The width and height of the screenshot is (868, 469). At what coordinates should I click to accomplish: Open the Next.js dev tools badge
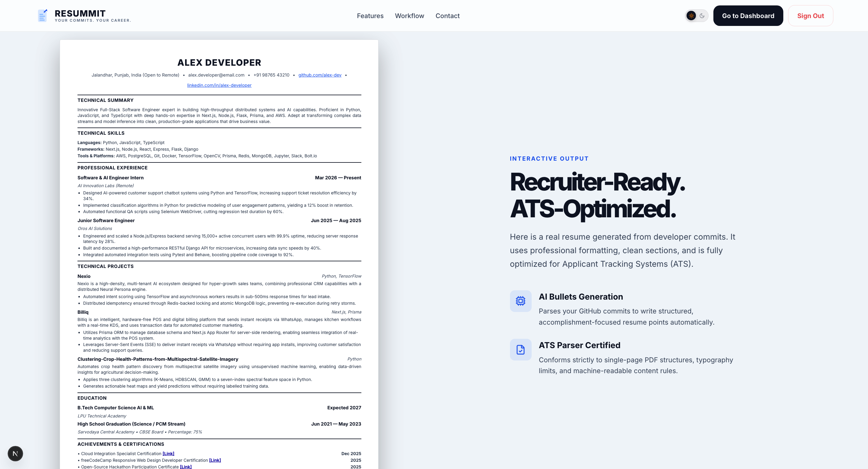coord(15,454)
